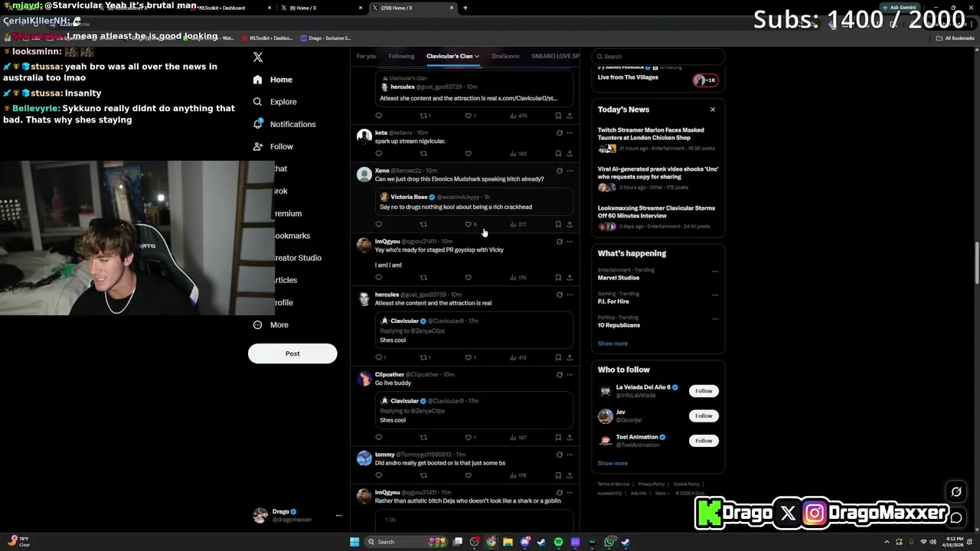Close the Today's News panel
This screenshot has width=980, height=551.
tap(713, 109)
